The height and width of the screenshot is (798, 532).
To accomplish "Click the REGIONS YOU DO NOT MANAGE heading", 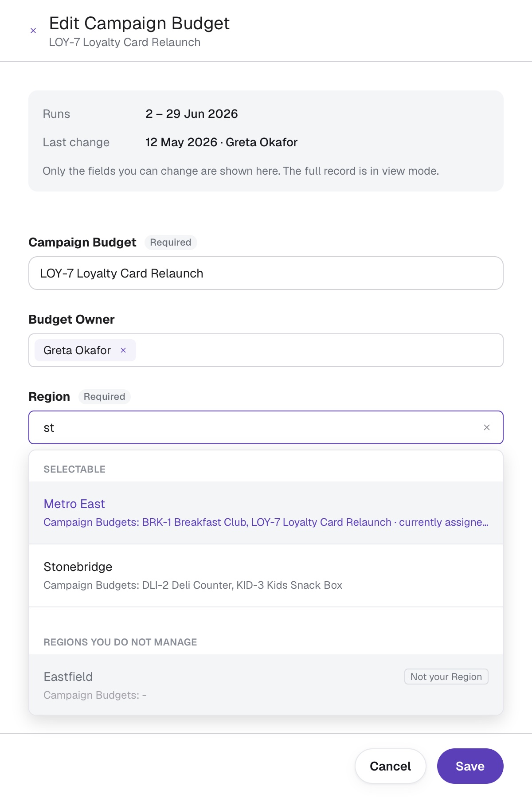I will (120, 642).
